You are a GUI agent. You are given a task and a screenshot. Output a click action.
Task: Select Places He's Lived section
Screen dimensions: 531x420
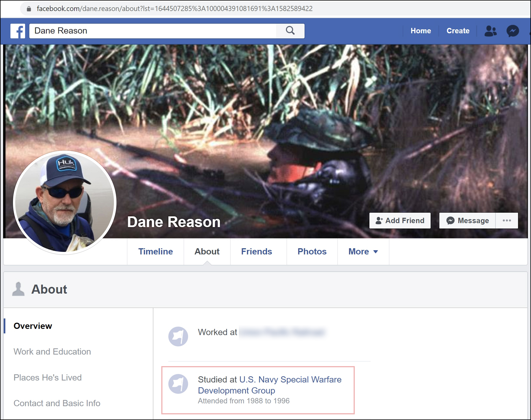click(x=48, y=377)
